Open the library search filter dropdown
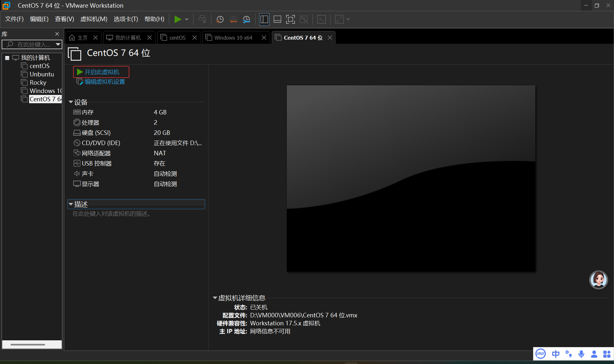Screen dimensions: 614x364 [x=58, y=44]
